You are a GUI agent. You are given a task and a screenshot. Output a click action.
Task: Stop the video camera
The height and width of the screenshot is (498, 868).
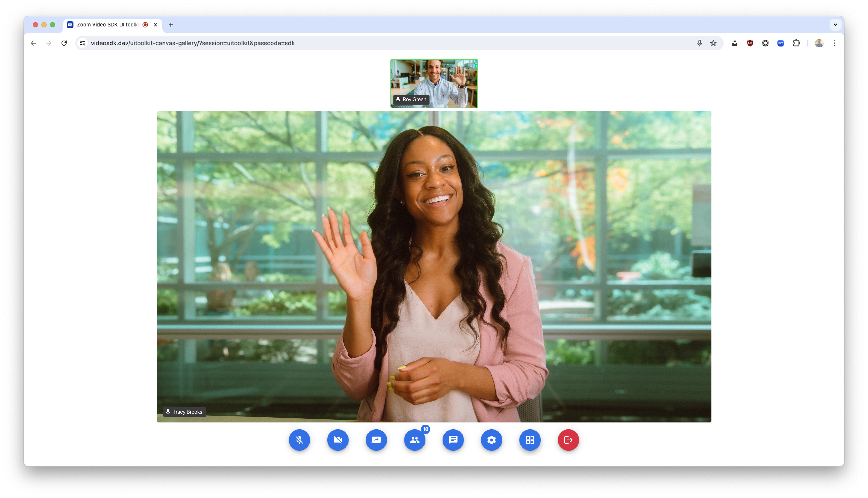(x=338, y=440)
